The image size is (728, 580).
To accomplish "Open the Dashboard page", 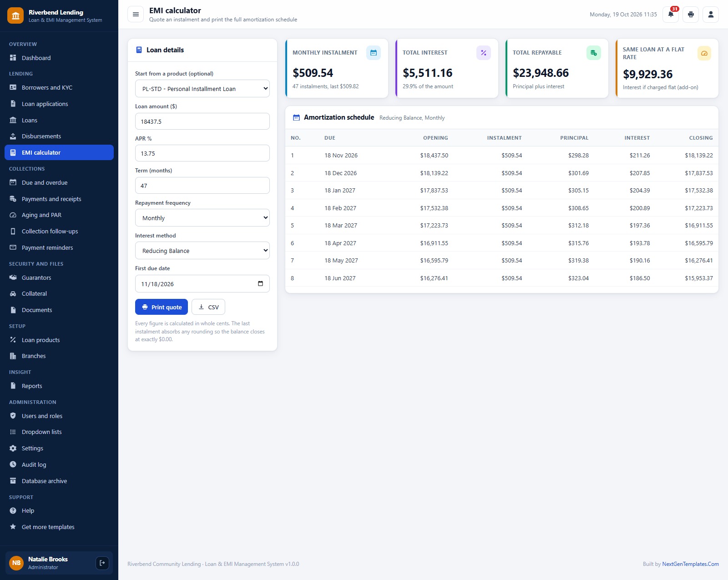I will coord(59,58).
